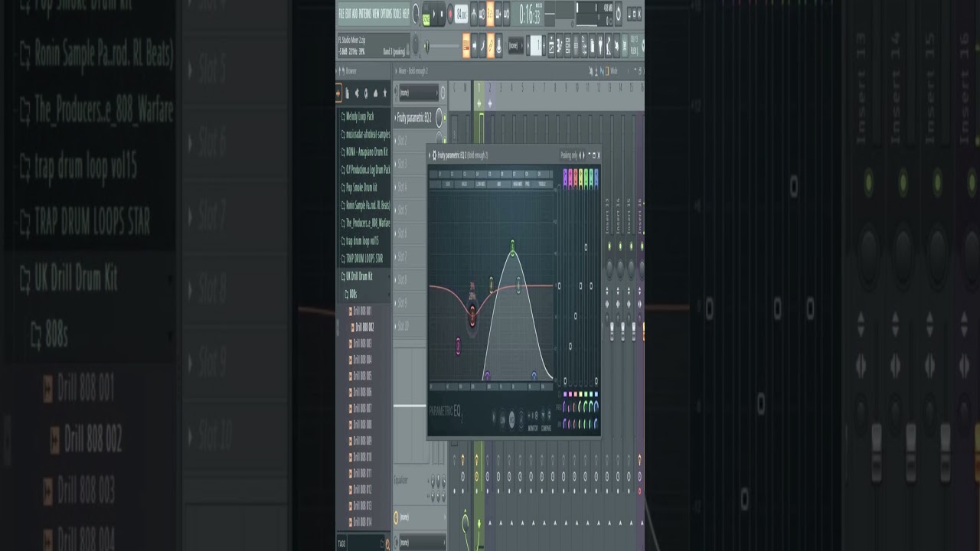Click the orange plus icon in Browser toolbar
The height and width of the screenshot is (551, 980).
pyautogui.click(x=338, y=93)
